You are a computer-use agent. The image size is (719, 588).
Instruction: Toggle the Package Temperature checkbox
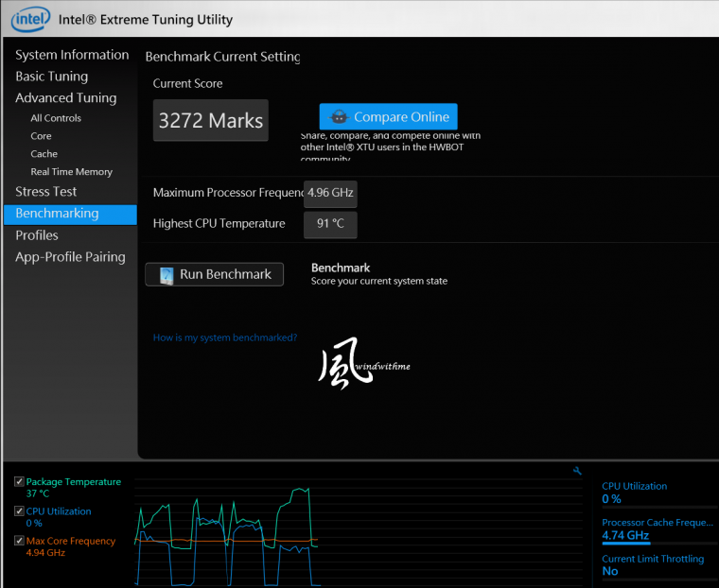(20, 482)
